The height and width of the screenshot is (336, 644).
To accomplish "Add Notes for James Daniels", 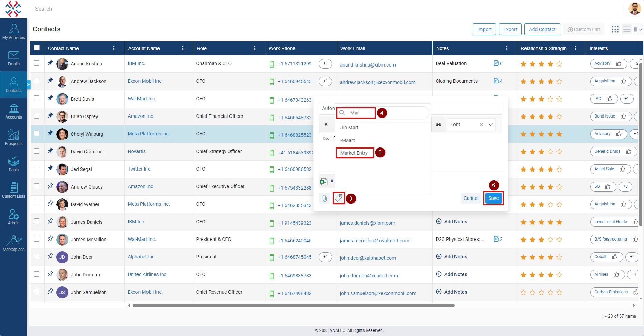I will click(451, 222).
